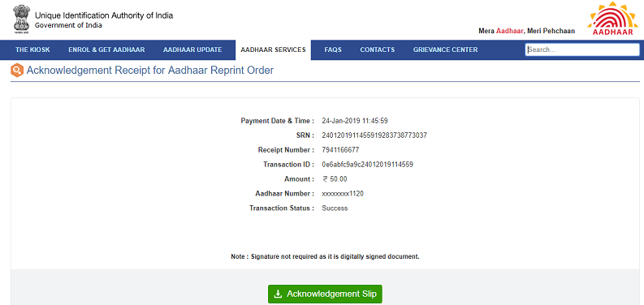This screenshot has height=305, width=644.
Task: Click the Government of India emblem logo
Action: click(21, 19)
